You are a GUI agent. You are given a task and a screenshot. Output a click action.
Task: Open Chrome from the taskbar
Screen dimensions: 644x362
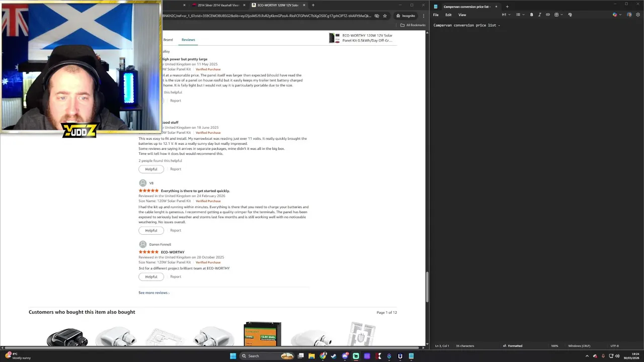pyautogui.click(x=323, y=356)
